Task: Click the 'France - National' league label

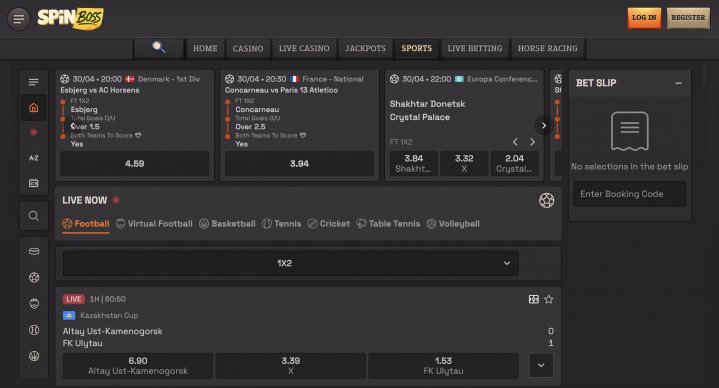Action: pyautogui.click(x=332, y=79)
